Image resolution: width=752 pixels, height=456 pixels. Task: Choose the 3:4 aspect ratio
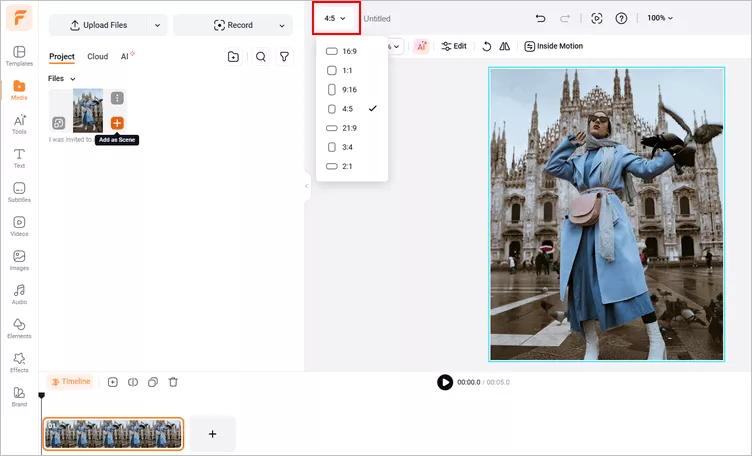tap(352, 147)
